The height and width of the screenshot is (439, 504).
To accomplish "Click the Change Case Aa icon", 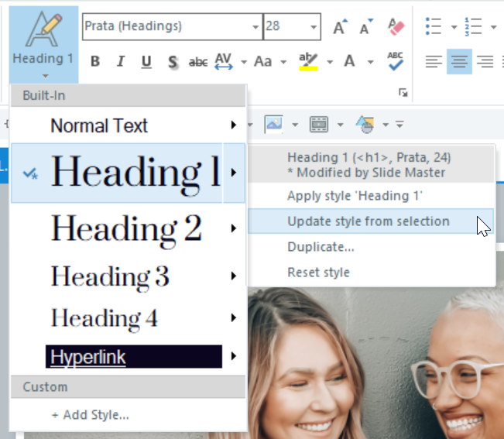I will [x=263, y=61].
